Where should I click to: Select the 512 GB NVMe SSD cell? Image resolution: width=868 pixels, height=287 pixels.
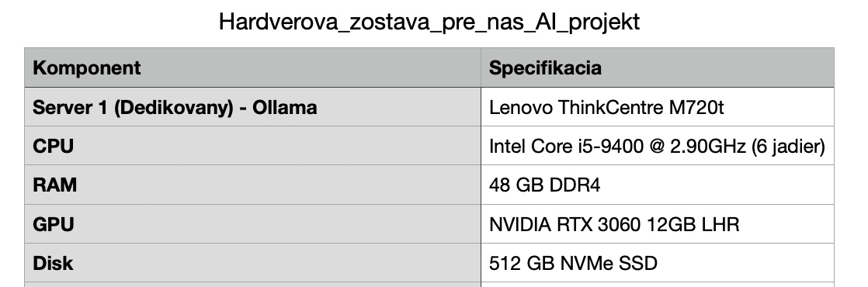pyautogui.click(x=658, y=263)
